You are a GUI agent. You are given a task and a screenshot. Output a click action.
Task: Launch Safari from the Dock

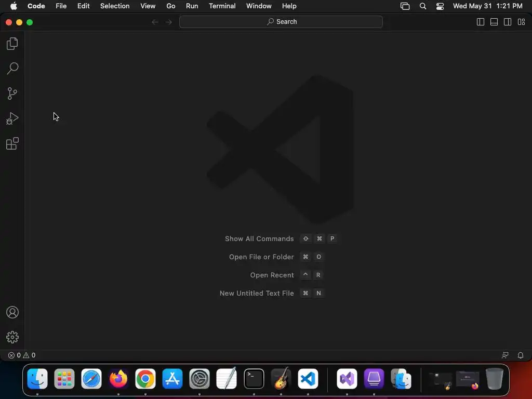pyautogui.click(x=91, y=379)
